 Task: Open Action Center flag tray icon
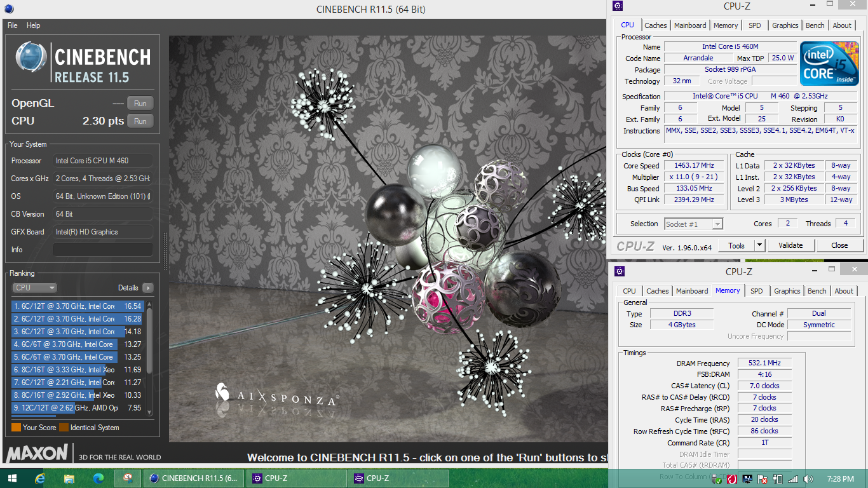point(763,478)
